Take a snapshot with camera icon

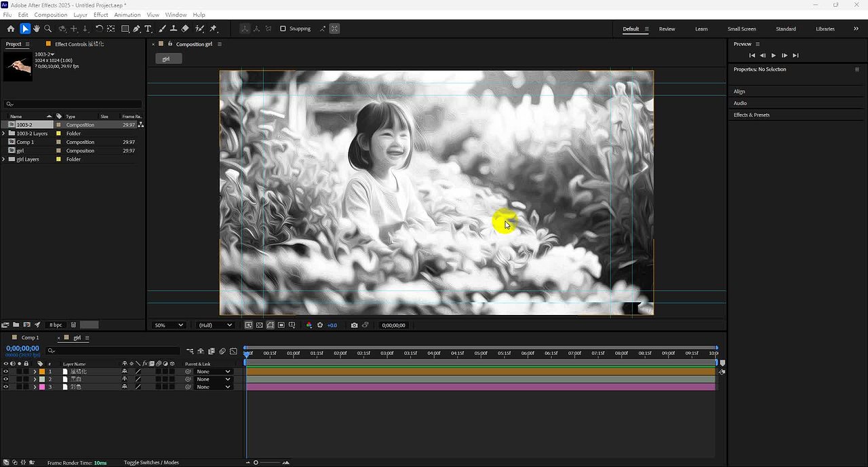pos(354,325)
